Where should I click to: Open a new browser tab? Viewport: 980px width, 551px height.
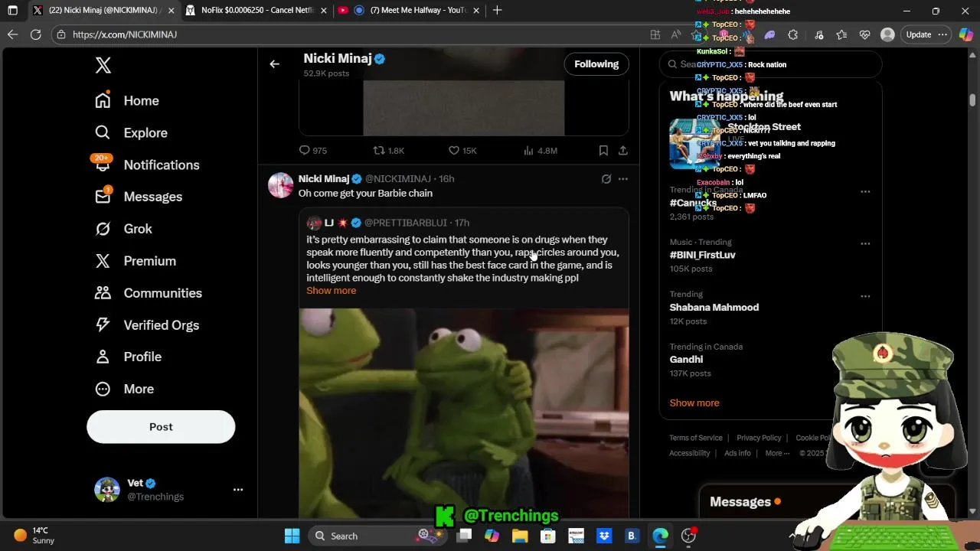(498, 11)
